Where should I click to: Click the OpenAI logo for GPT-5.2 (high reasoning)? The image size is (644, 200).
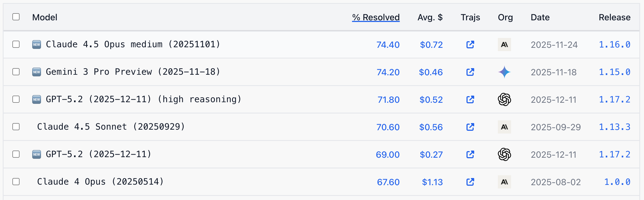tap(504, 99)
